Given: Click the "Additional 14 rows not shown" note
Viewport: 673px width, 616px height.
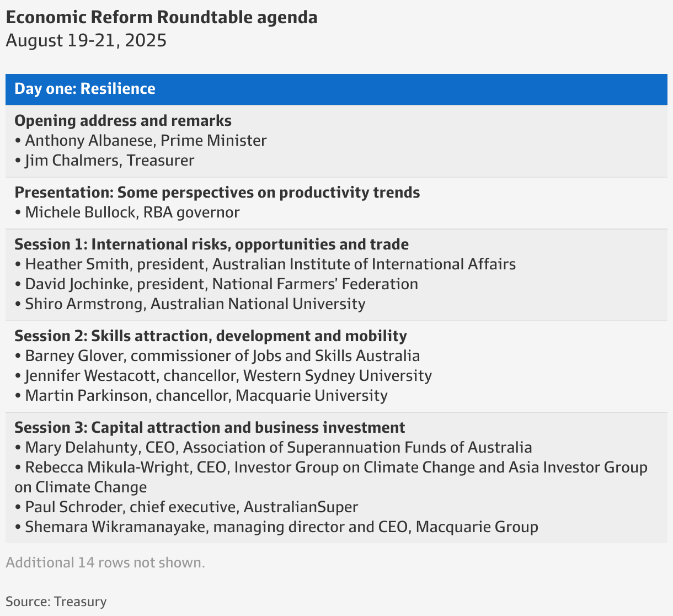Looking at the screenshot, I should point(105,563).
